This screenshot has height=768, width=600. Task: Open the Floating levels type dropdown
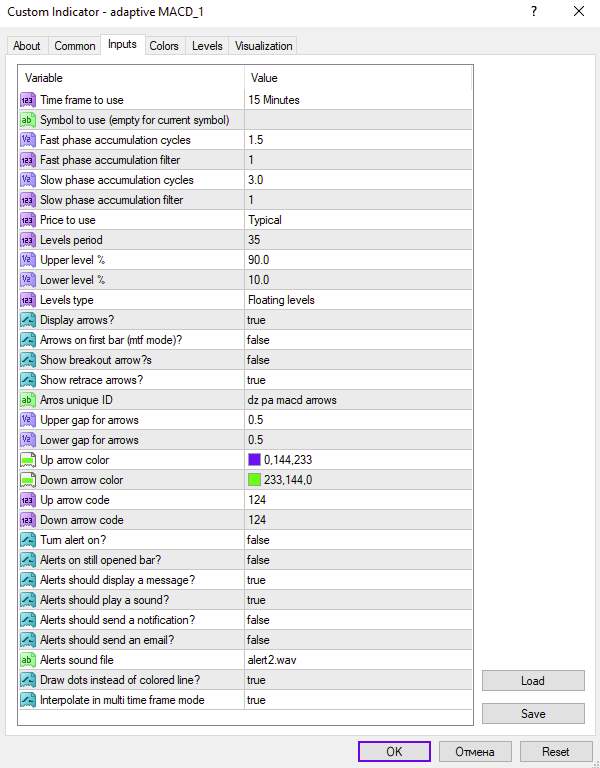[x=359, y=300]
